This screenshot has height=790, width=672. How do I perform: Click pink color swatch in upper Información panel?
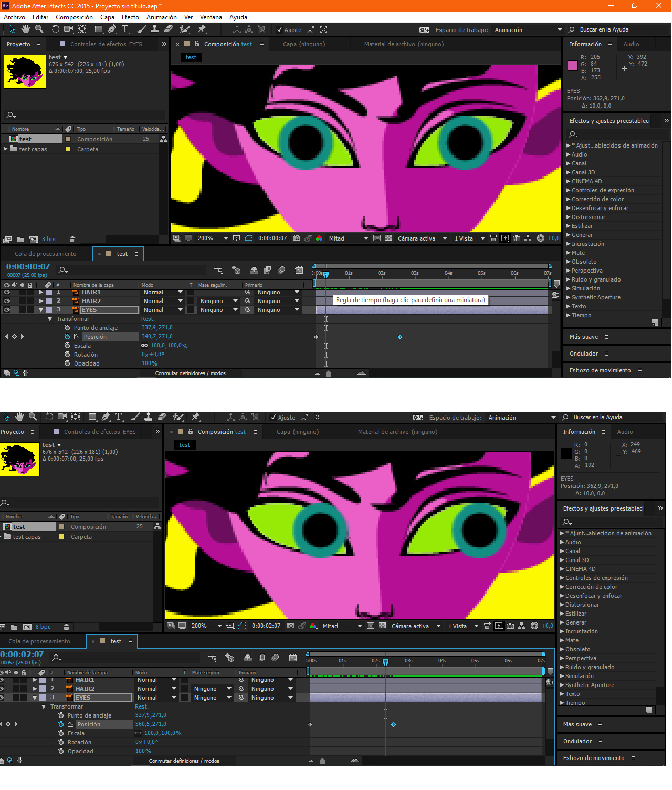pyautogui.click(x=573, y=66)
